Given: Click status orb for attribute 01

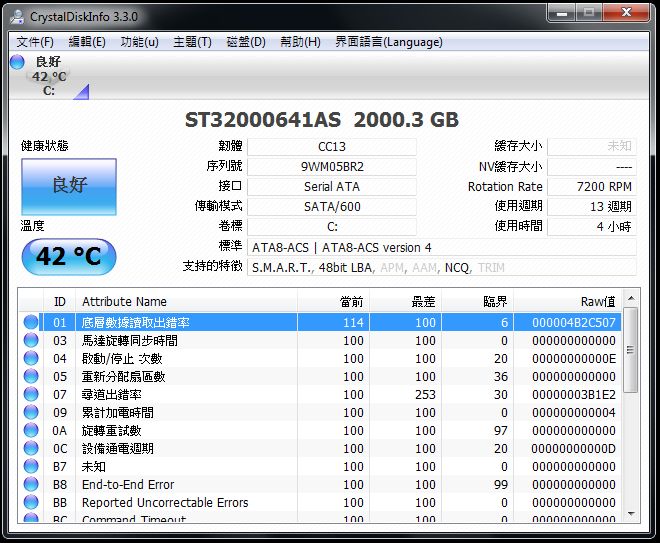Looking at the screenshot, I should pyautogui.click(x=31, y=322).
